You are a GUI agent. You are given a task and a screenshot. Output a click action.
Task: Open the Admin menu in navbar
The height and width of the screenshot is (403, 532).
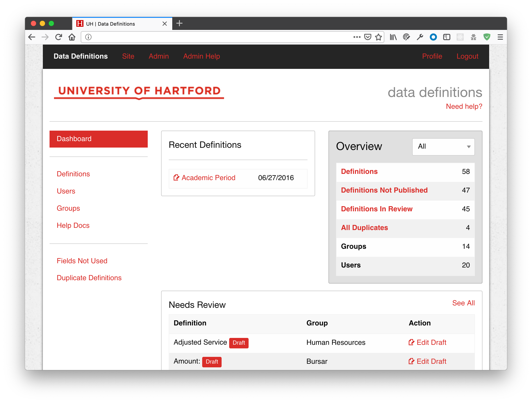[x=159, y=56]
